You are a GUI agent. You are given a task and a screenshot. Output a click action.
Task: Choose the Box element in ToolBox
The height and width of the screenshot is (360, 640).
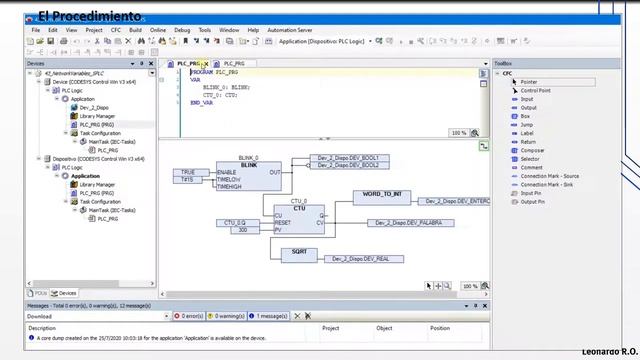point(521,116)
